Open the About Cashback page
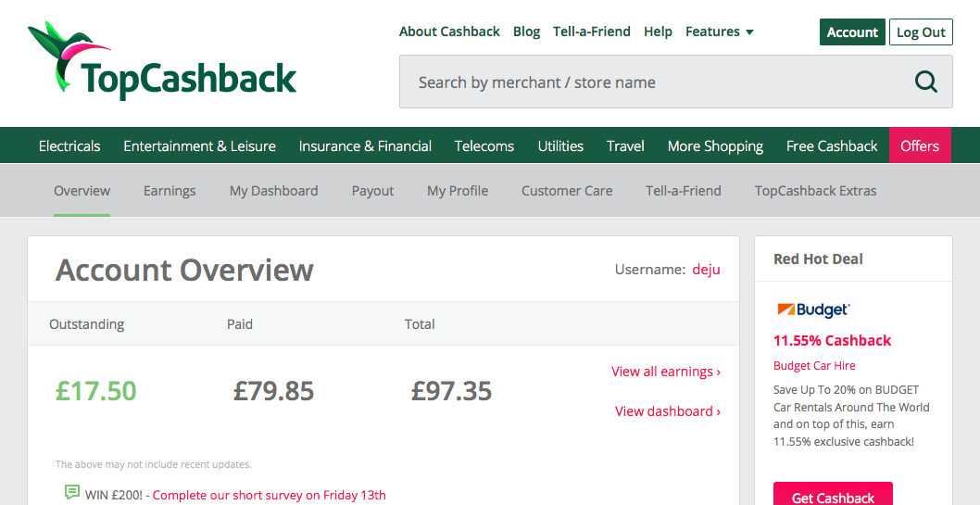This screenshot has height=505, width=980. point(449,32)
